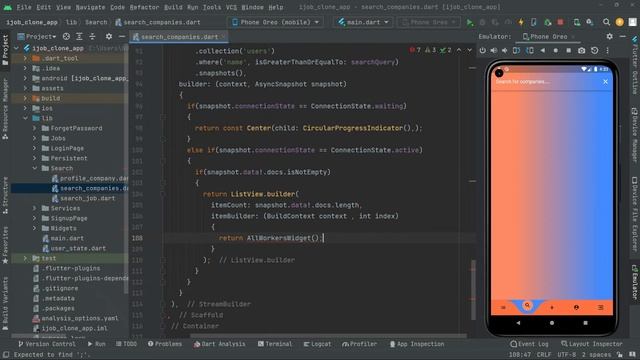Take emulator screenshot camera icon
The width and height of the screenshot is (640, 360).
581,50
